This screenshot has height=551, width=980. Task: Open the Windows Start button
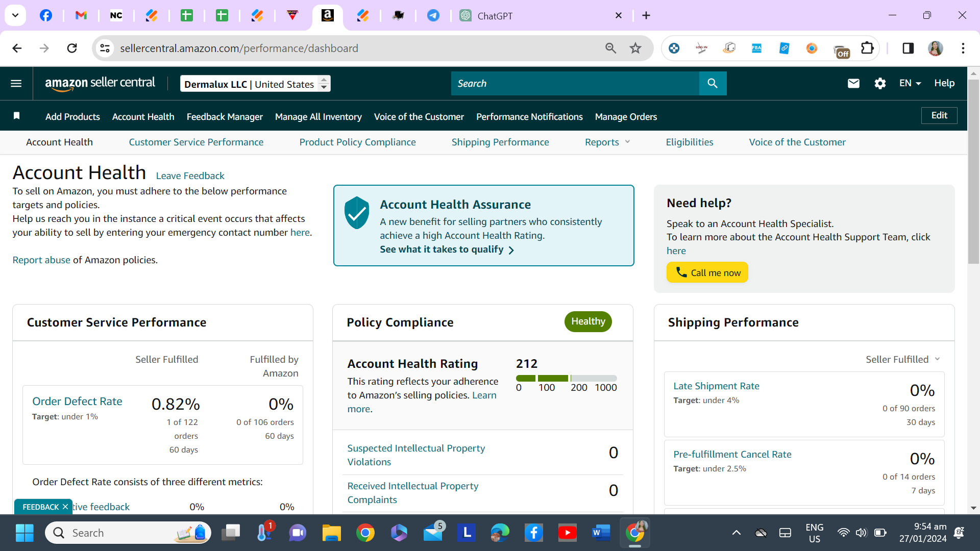pos(24,533)
